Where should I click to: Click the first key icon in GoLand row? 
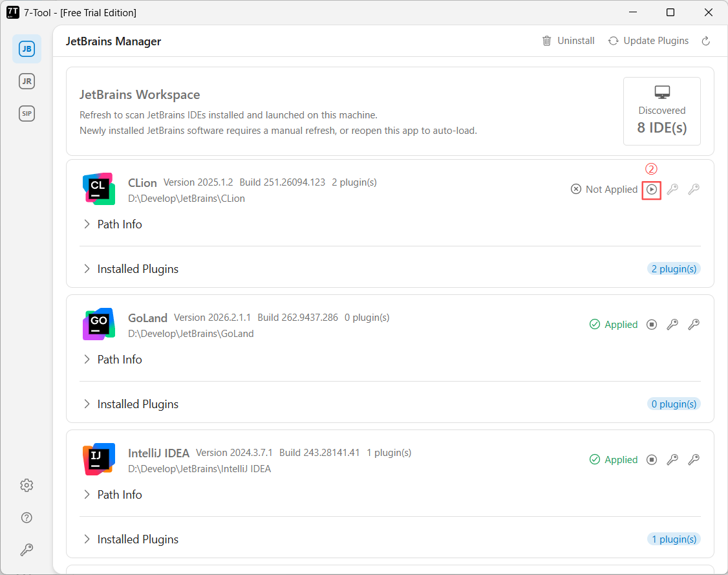[x=672, y=325]
